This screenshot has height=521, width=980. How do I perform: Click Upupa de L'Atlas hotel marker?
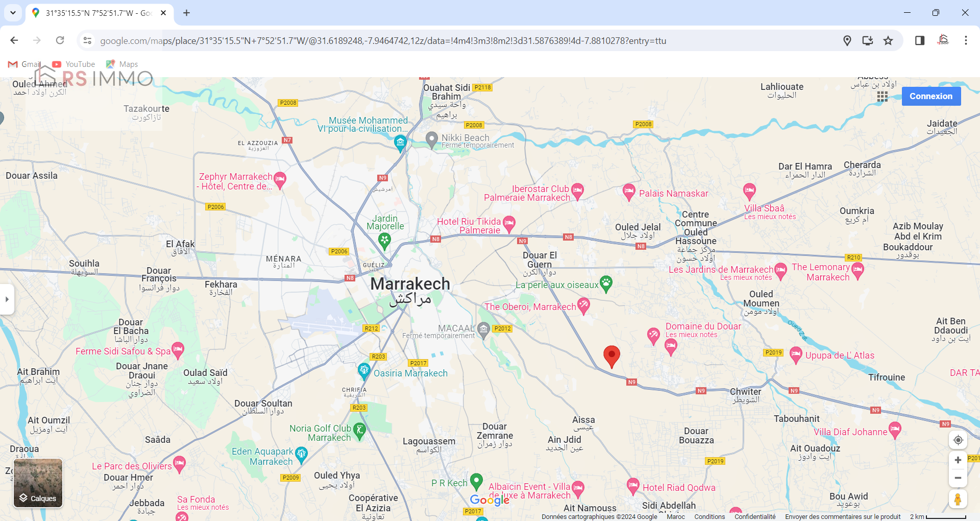[796, 354]
